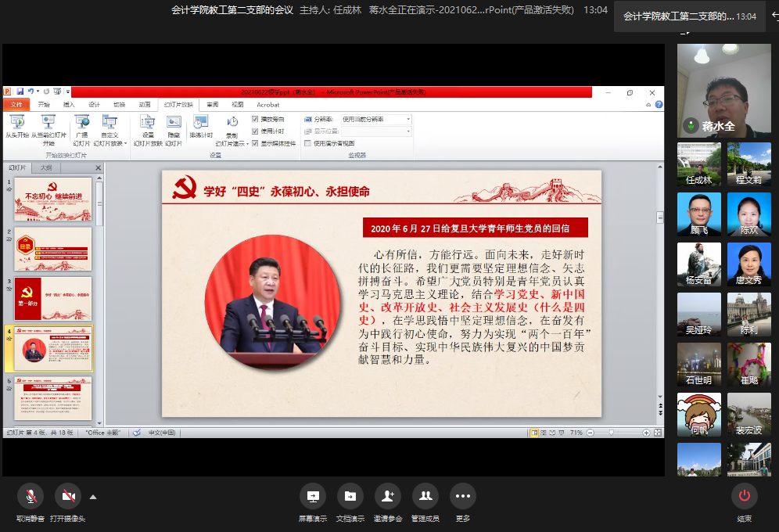Select slide 3 thumbnail in slide panel
Screen dimensions: 779x532
(x=53, y=298)
